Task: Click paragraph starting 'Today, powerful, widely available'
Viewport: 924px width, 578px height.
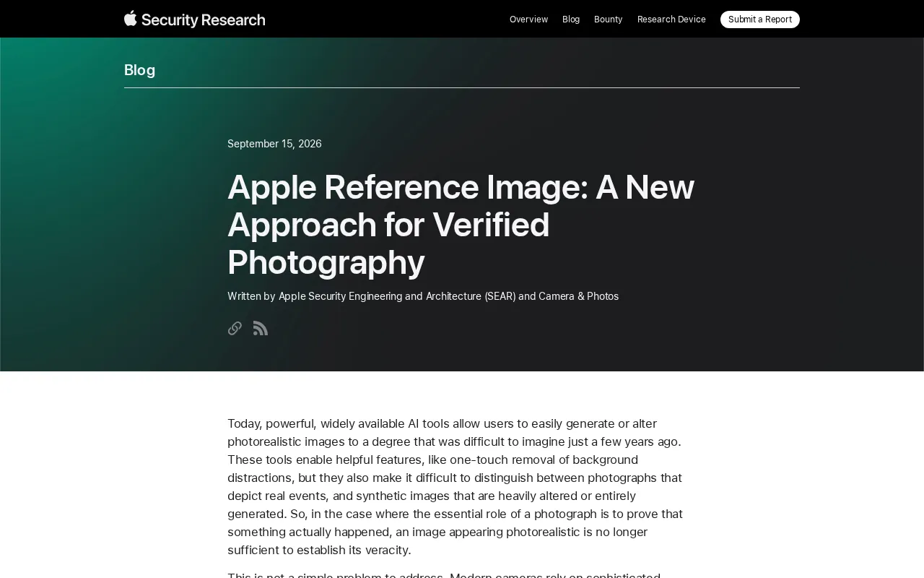Action: point(456,486)
